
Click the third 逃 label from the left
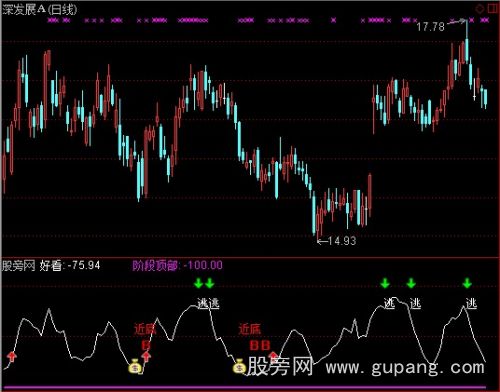[389, 303]
